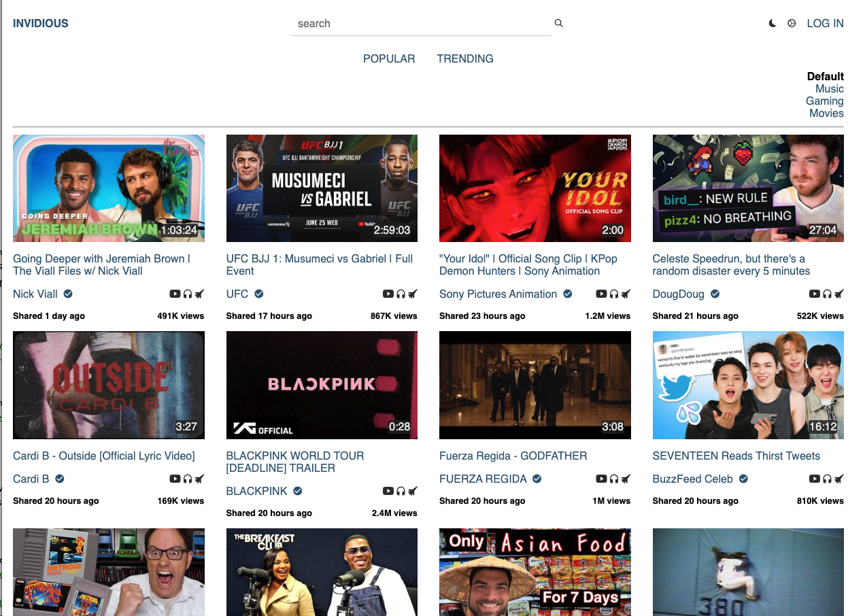
Task: Open 'Cardi B - Outside [Official Lyric Video]' title
Action: (x=104, y=456)
